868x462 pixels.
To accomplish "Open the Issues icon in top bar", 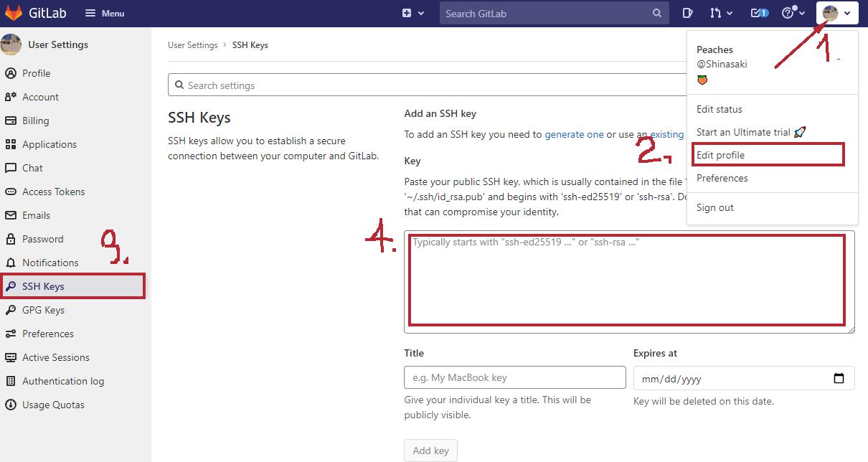I will click(687, 13).
